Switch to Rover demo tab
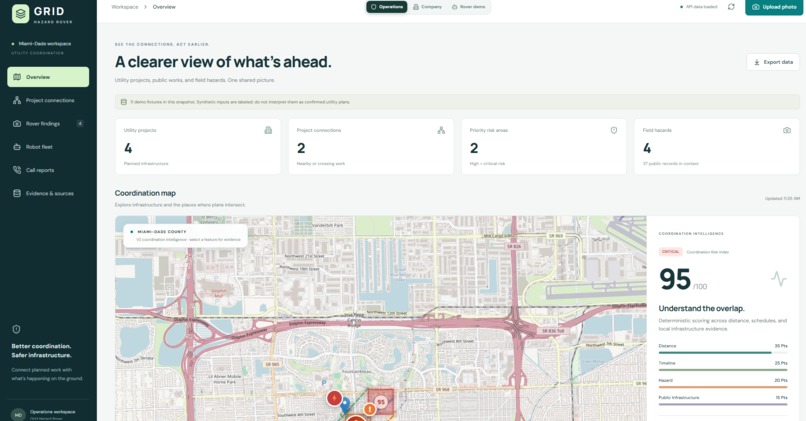Viewport: 806px width, 421px height. (x=468, y=7)
